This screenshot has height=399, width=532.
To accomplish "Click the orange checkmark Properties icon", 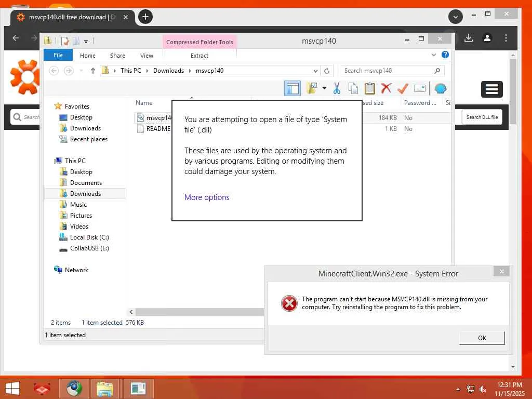I will (403, 88).
